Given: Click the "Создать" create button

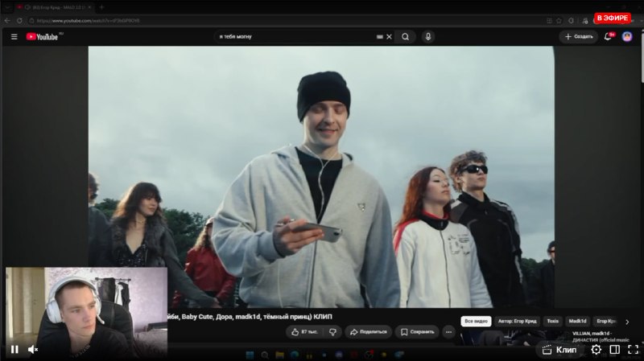Looking at the screenshot, I should point(579,36).
